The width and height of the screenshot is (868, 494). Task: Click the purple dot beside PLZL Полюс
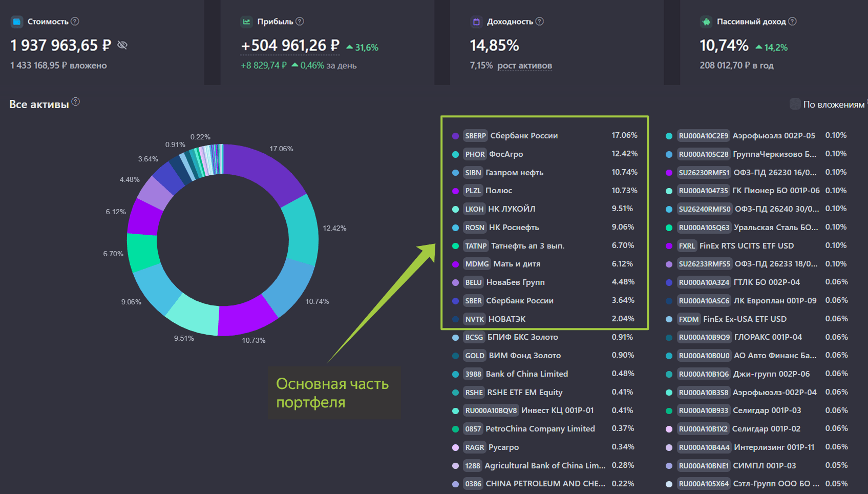point(455,191)
